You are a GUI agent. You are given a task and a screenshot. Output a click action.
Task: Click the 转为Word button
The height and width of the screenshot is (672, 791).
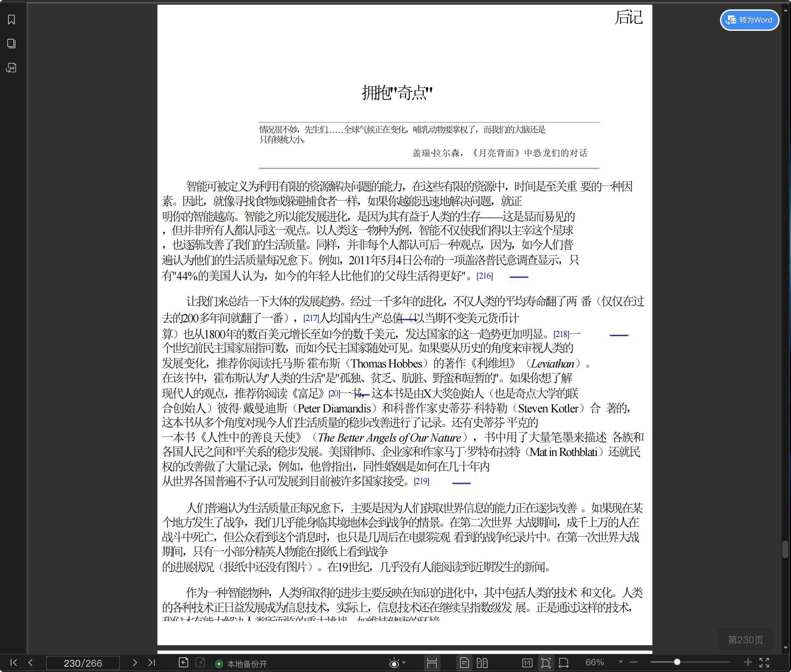[749, 20]
